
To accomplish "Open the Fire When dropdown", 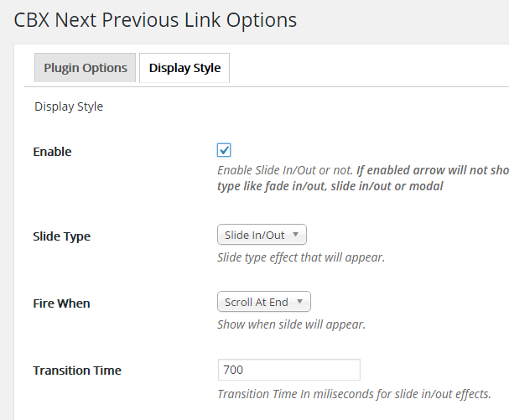I will click(x=263, y=302).
